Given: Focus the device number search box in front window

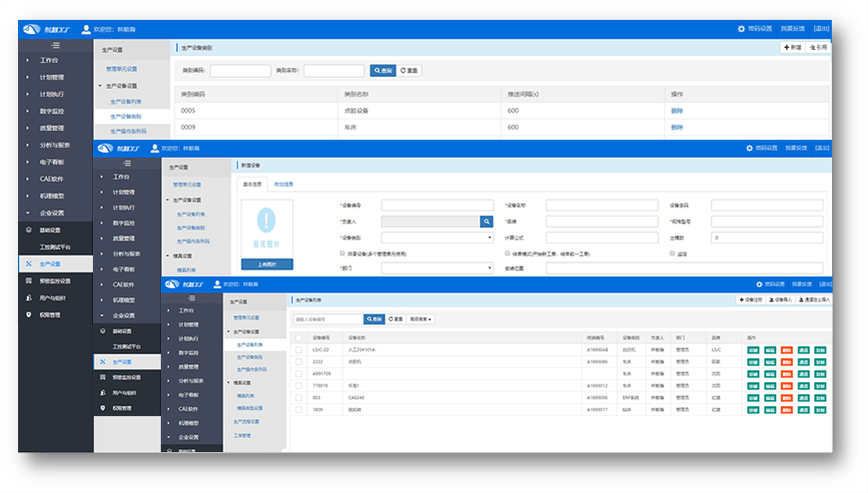Looking at the screenshot, I should coord(329,319).
